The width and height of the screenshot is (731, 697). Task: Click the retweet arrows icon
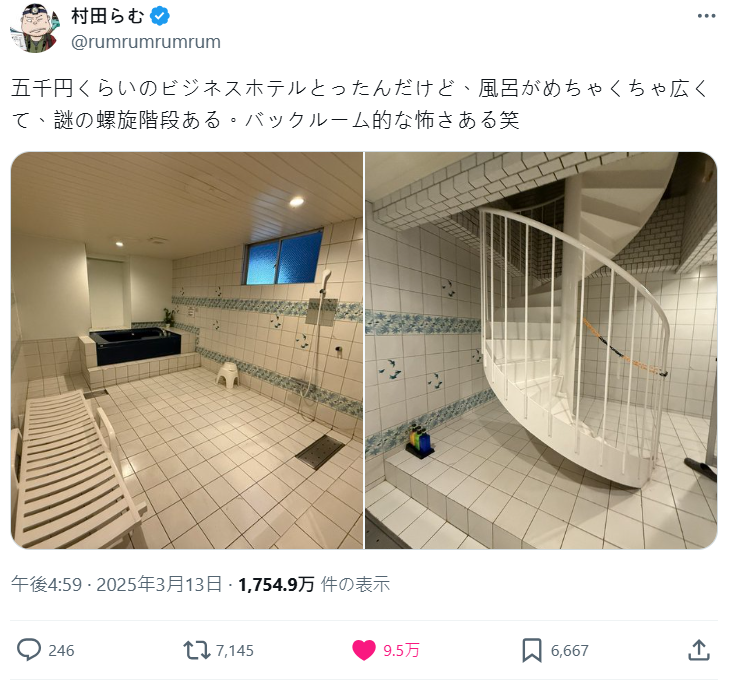coord(197,650)
